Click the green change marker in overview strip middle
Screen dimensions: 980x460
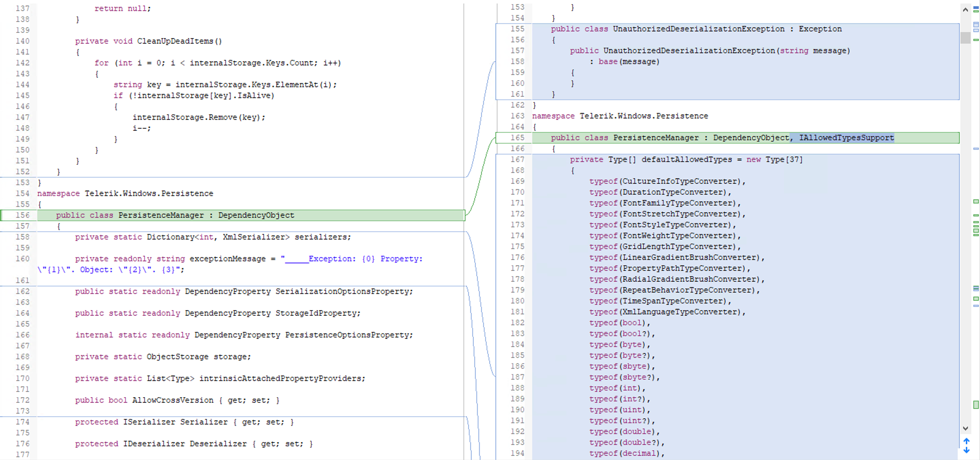[976, 201]
